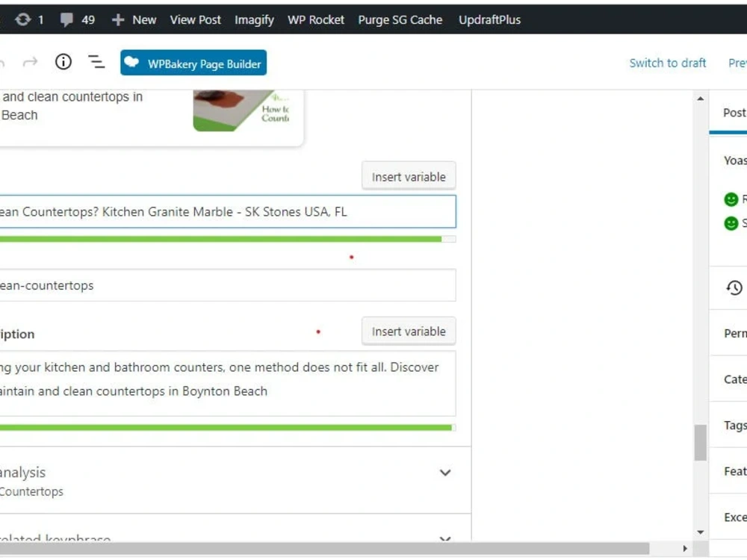The image size is (747, 560).
Task: Expand the analysis section chevron
Action: 445,473
